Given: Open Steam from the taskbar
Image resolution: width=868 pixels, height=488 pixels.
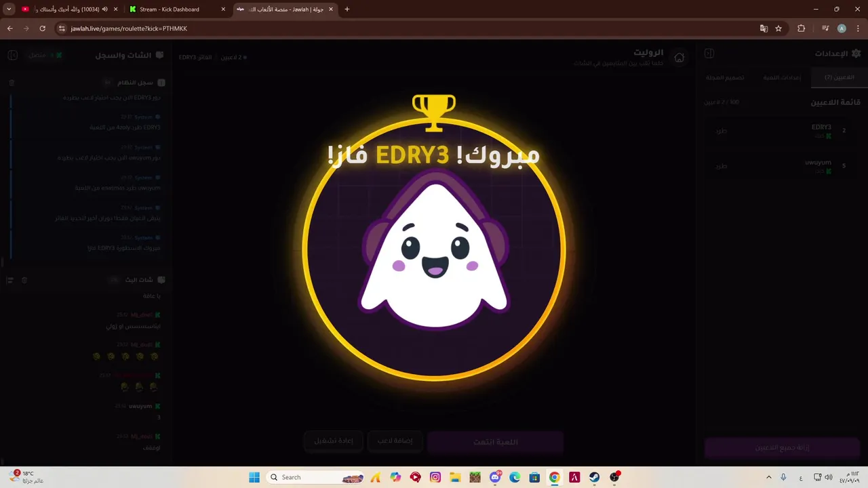Looking at the screenshot, I should 594,477.
